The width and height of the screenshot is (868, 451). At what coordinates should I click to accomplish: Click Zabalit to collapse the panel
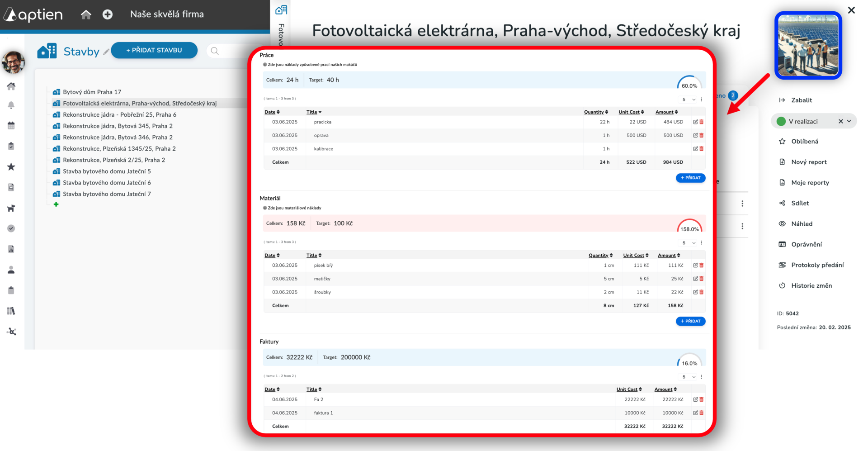[795, 100]
